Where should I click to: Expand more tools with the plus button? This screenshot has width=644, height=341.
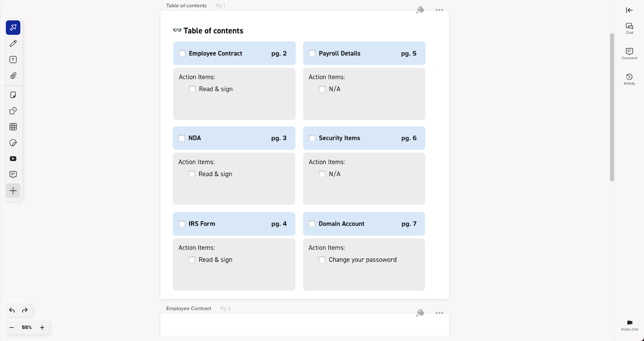(x=13, y=191)
